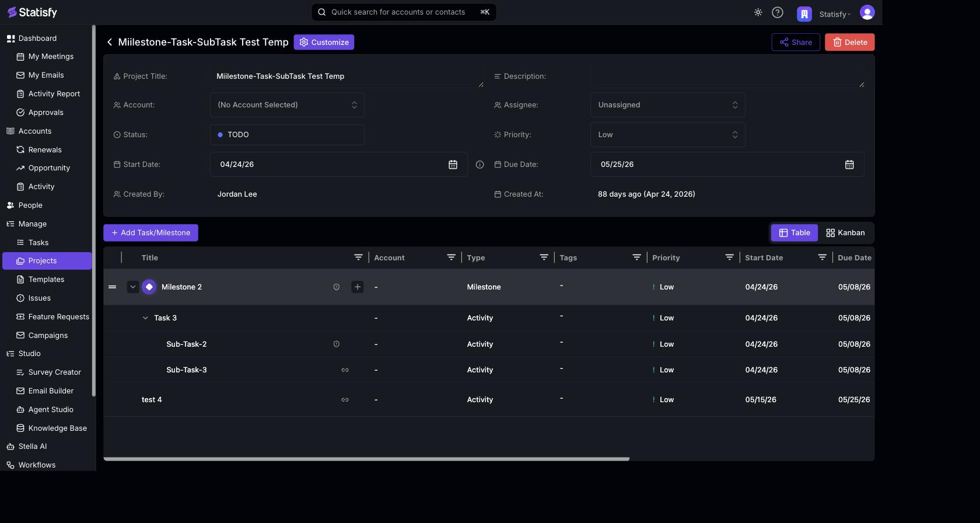Screen dimensions: 980x523
Task: Click the "Sub-Task-3" row title
Action: pyautogui.click(x=187, y=370)
